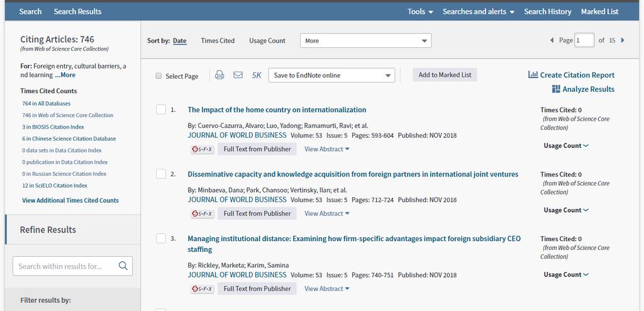Expand View Abstract for result 2

pyautogui.click(x=326, y=213)
